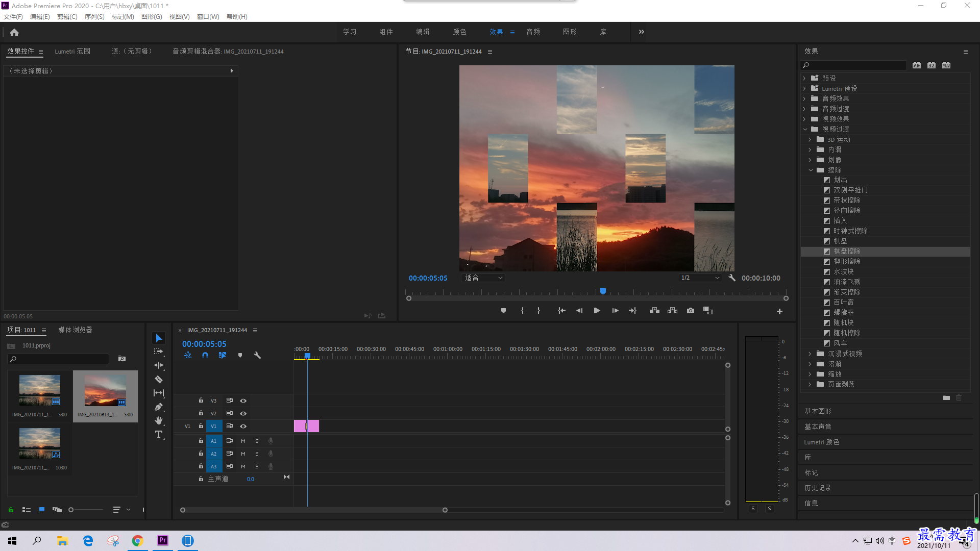
Task: Toggle V3 track output eye
Action: (243, 400)
